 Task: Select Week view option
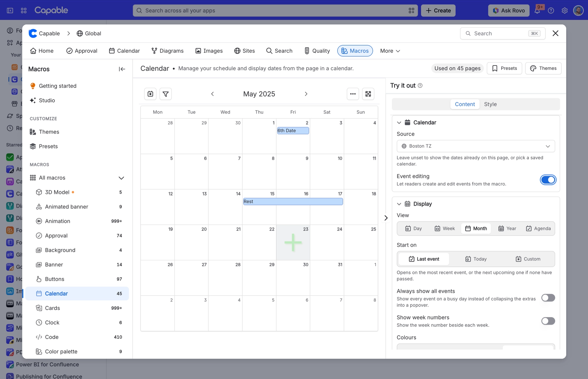click(445, 229)
